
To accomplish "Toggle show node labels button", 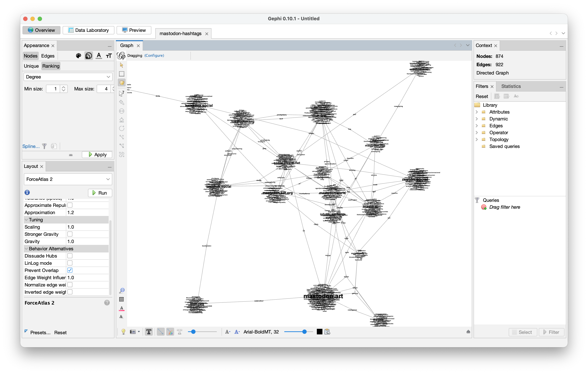I will click(149, 332).
